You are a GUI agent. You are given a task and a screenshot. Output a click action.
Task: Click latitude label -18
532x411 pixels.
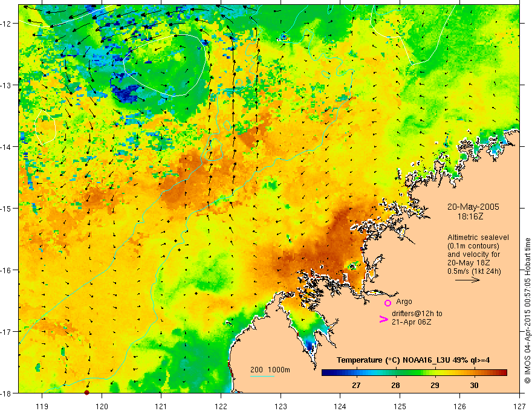pyautogui.click(x=7, y=393)
